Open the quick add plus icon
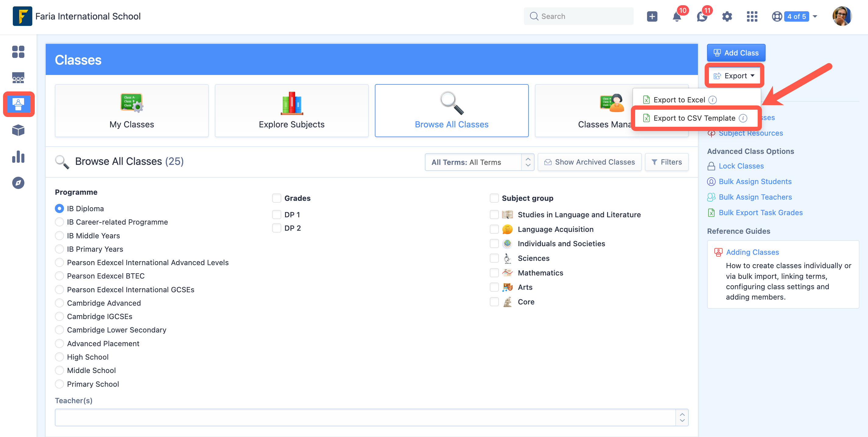Viewport: 868px width, 437px height. [x=652, y=16]
